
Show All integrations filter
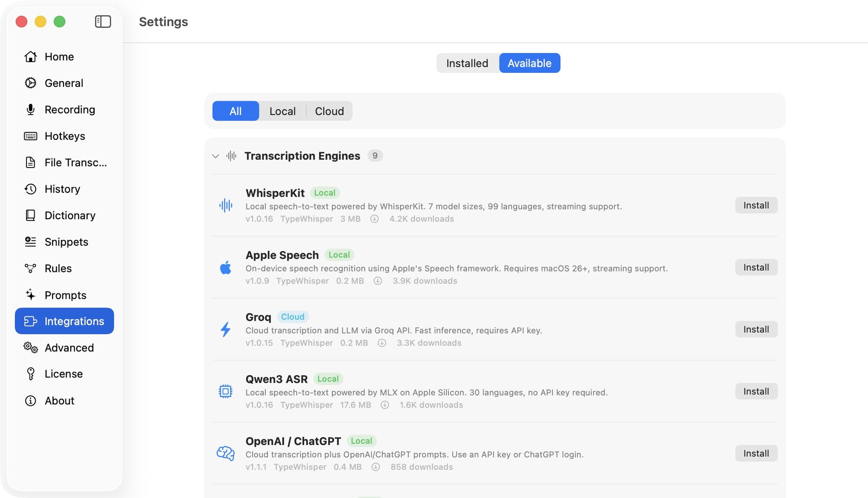click(x=236, y=111)
